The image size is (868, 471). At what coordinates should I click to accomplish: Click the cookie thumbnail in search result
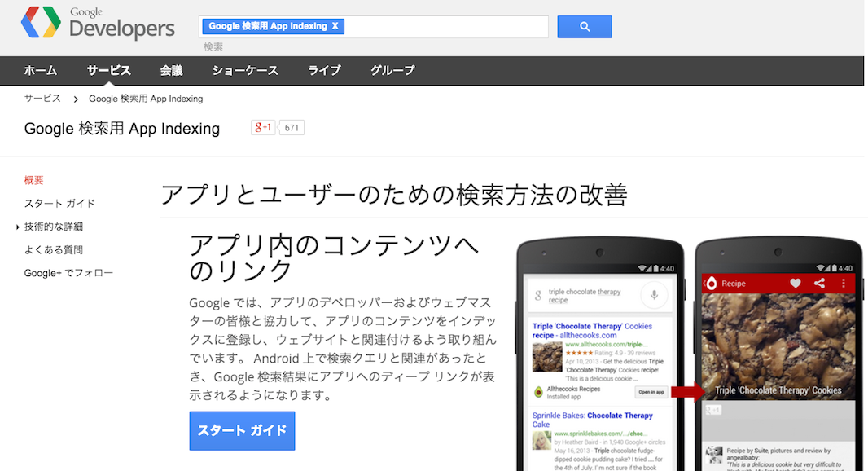547,357
